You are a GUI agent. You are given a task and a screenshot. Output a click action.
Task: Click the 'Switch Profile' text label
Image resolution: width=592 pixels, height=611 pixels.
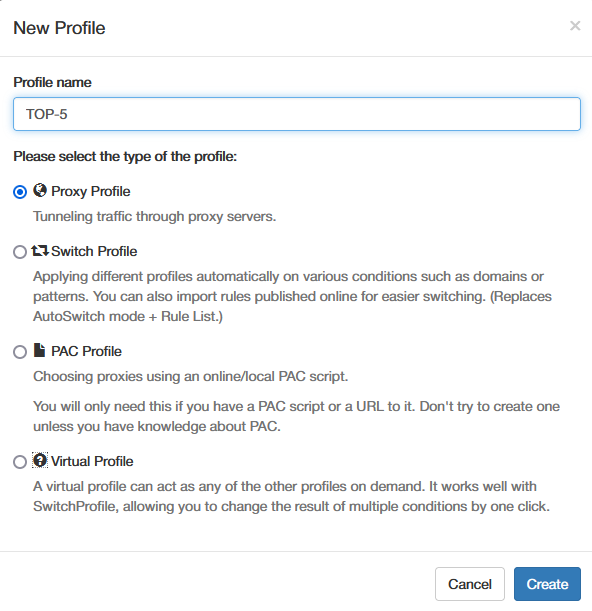pyautogui.click(x=94, y=251)
